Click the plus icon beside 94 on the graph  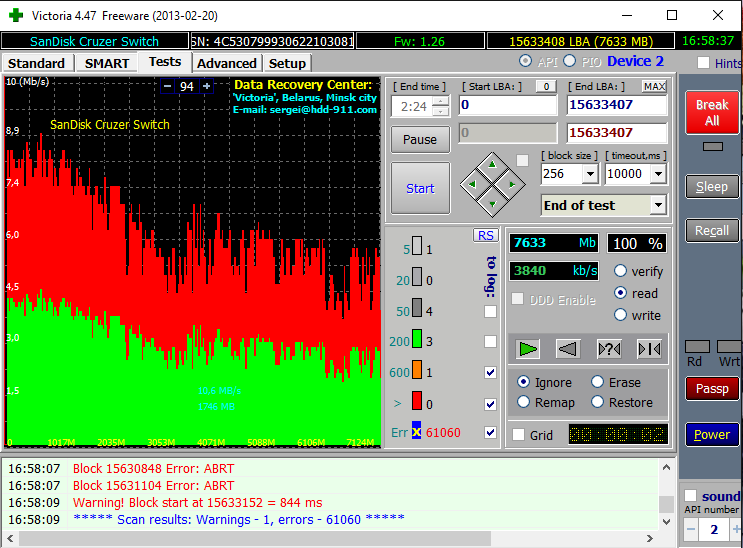point(207,87)
